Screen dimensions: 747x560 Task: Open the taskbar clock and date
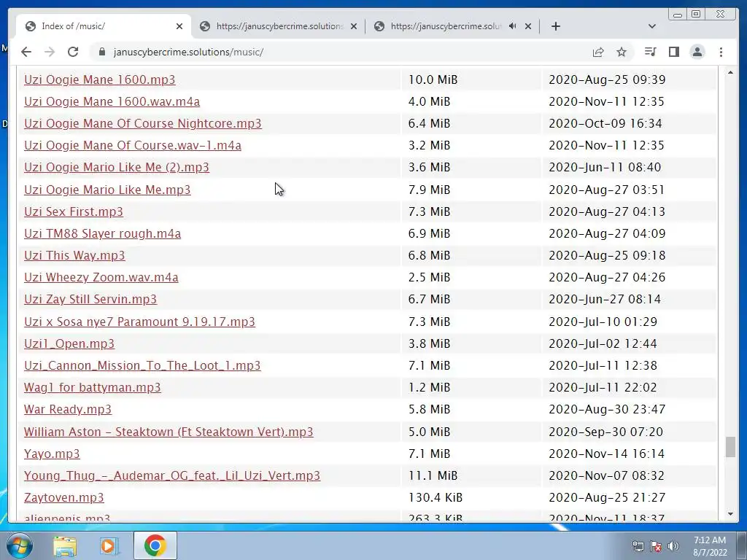pyautogui.click(x=710, y=546)
